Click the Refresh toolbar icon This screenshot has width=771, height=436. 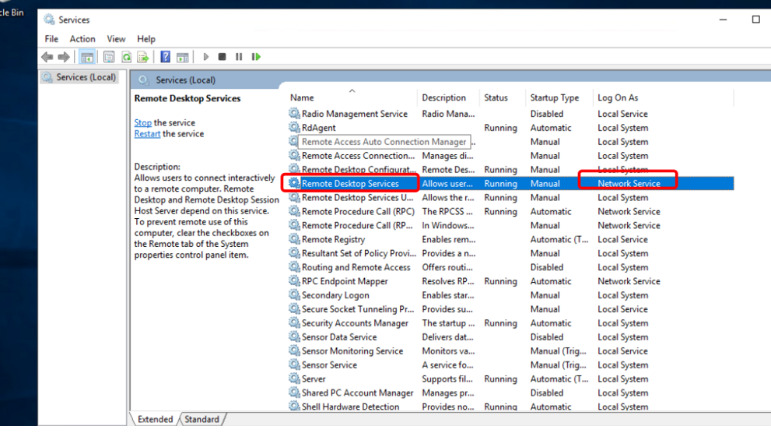coord(125,57)
